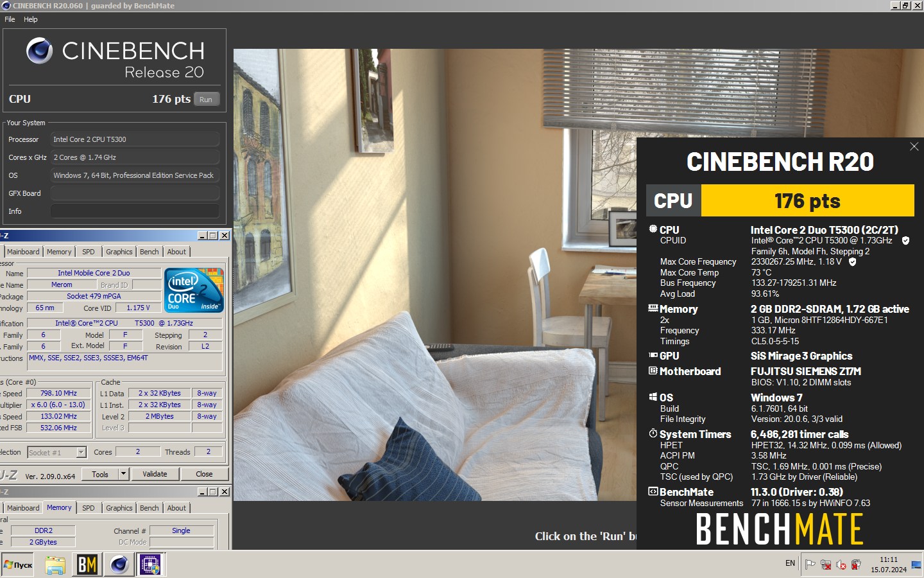
Task: Click the '532.06 MHz' rated FSB value
Action: coord(58,428)
